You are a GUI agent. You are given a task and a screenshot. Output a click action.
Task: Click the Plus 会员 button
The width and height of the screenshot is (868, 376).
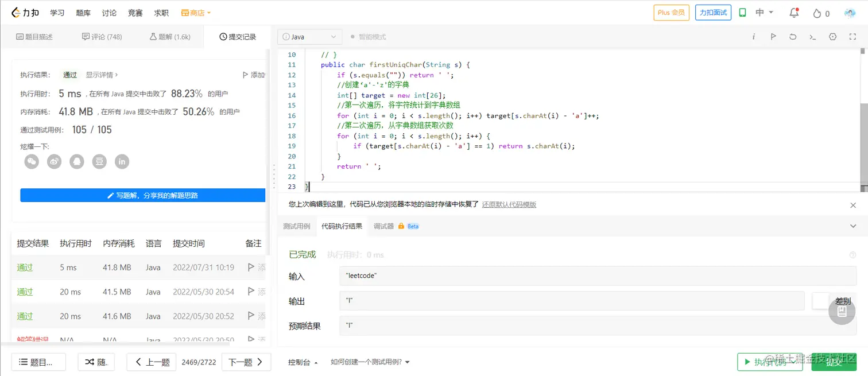click(x=671, y=13)
